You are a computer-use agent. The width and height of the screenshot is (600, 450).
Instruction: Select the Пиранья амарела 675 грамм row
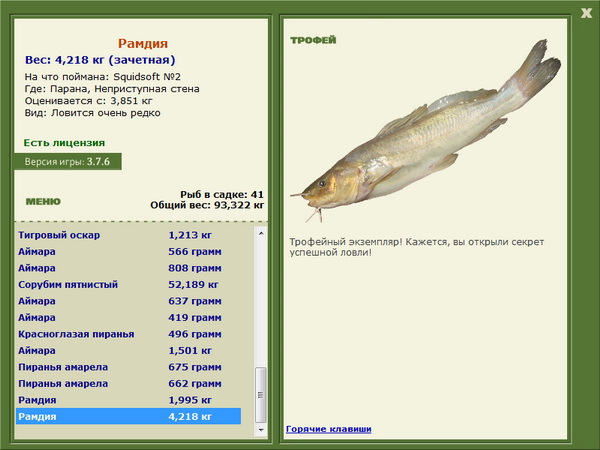tap(129, 367)
